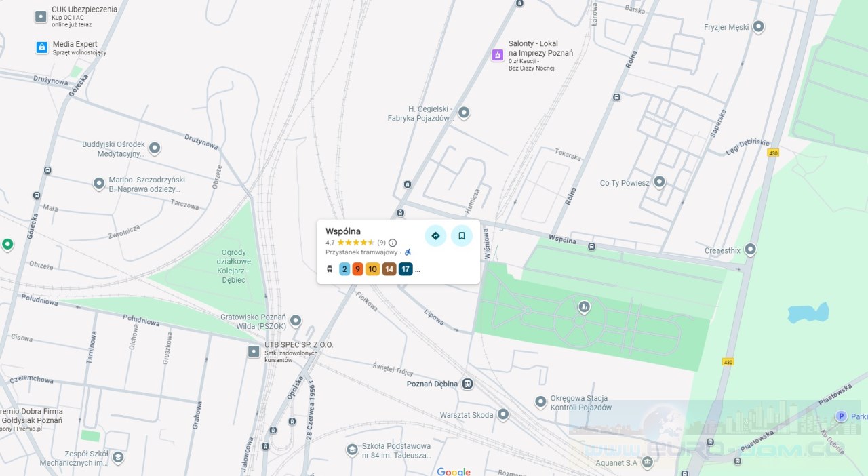Click H. Cegielski factory pin
This screenshot has height=476, width=868.
pos(464,112)
